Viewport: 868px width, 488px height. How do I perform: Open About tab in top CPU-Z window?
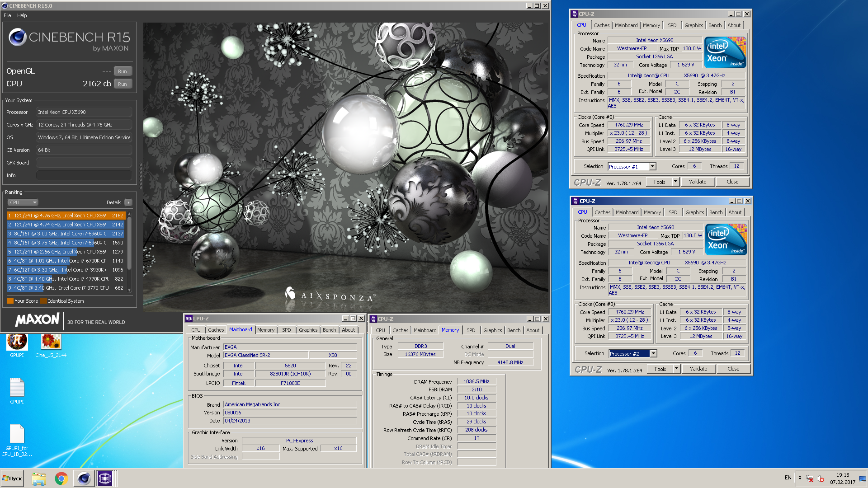click(x=734, y=25)
